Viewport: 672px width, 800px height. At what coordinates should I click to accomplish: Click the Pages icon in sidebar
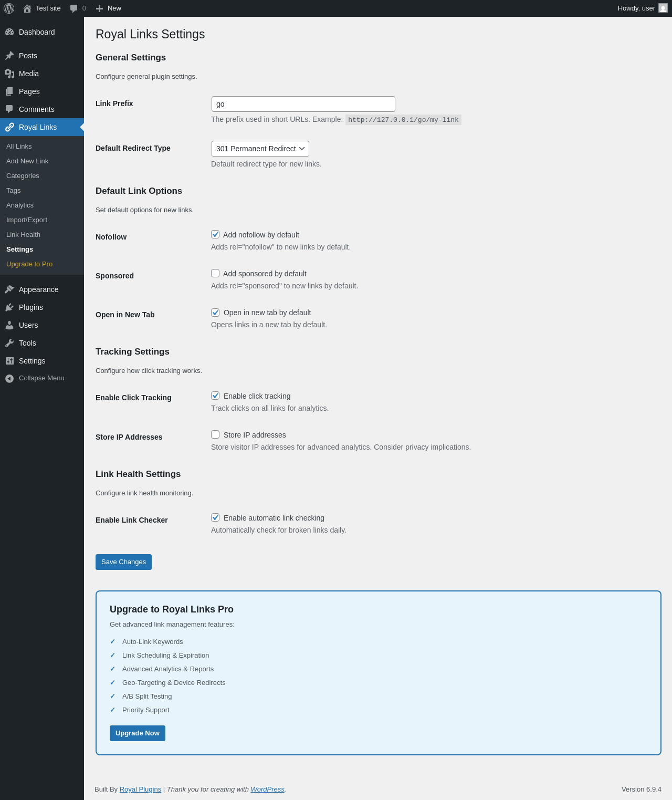(9, 91)
